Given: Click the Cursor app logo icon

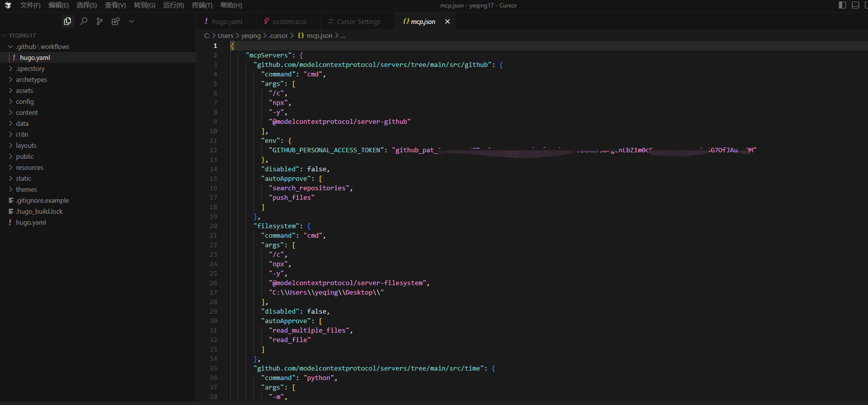Looking at the screenshot, I should [x=8, y=5].
